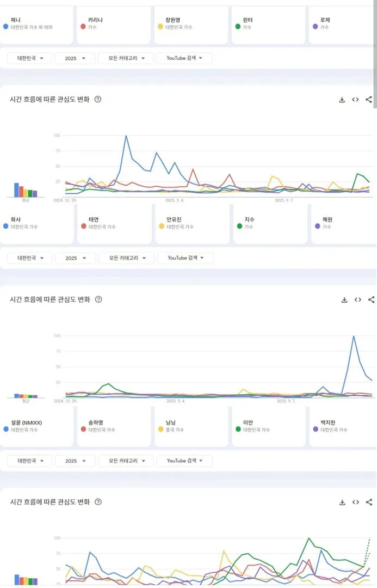Click help icon beside the bottom chart title

click(98, 502)
